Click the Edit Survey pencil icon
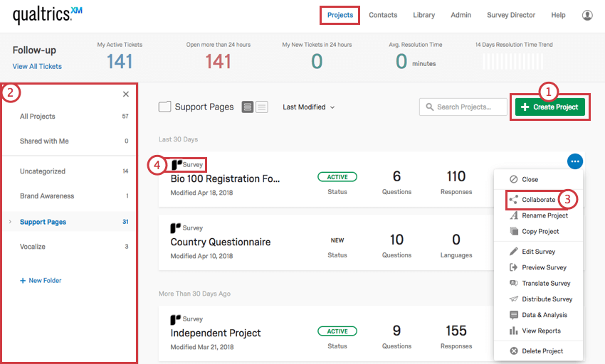The image size is (605, 364). pos(514,252)
